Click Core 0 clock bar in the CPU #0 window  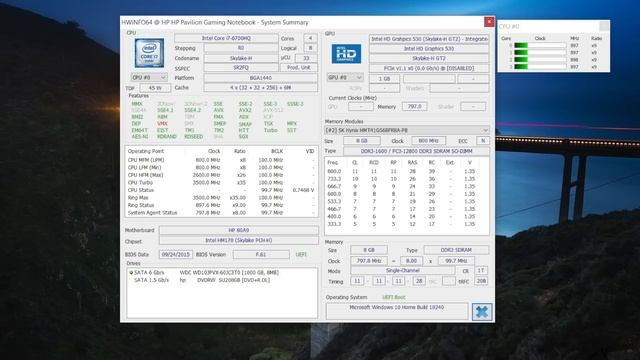540,45
